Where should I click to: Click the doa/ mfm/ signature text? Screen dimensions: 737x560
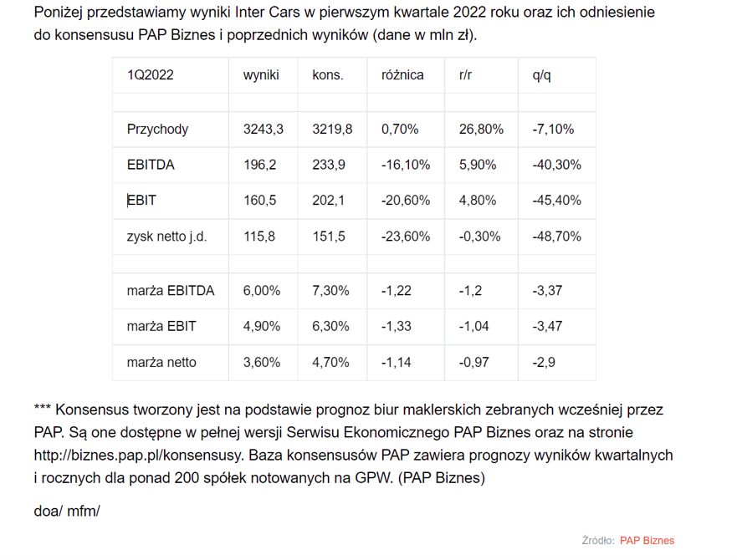[x=67, y=512]
